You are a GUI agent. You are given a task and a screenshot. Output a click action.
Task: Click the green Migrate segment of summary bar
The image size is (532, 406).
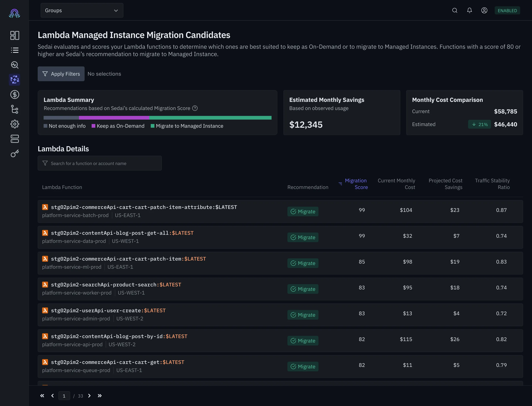pyautogui.click(x=210, y=118)
